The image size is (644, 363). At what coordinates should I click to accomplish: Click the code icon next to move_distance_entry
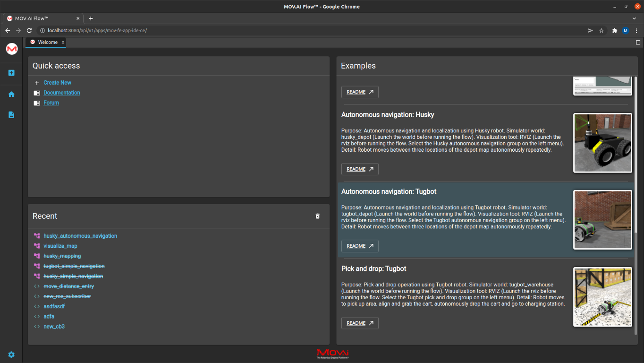[37, 286]
